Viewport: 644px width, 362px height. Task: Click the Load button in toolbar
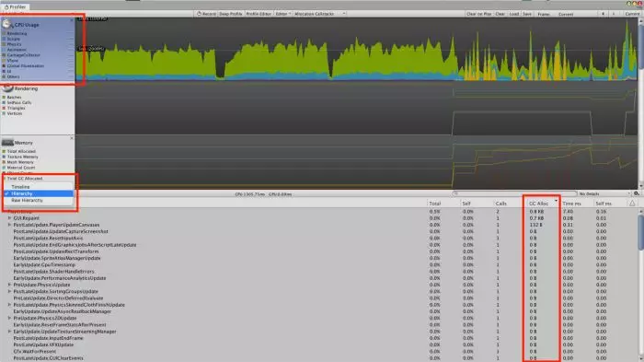tap(513, 14)
